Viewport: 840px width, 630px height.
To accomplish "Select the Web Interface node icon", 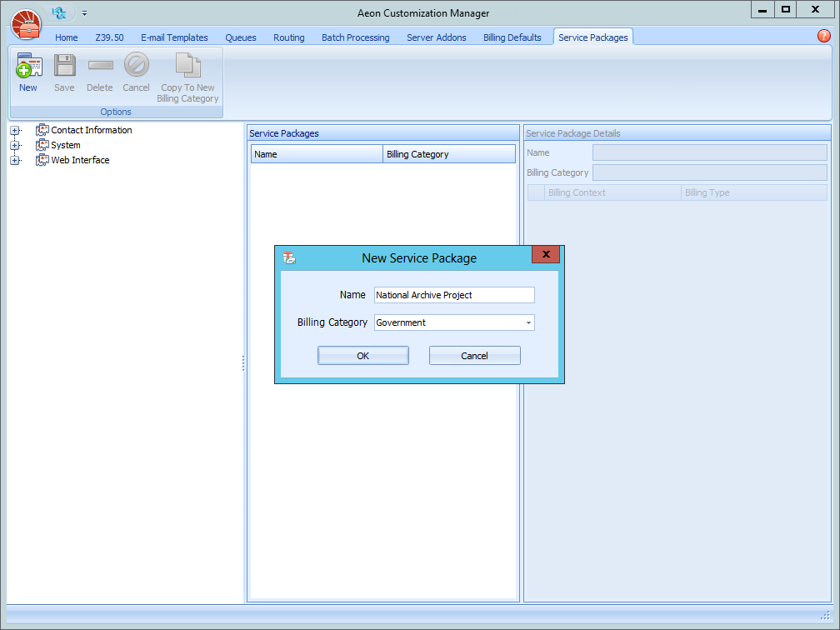I will (41, 160).
